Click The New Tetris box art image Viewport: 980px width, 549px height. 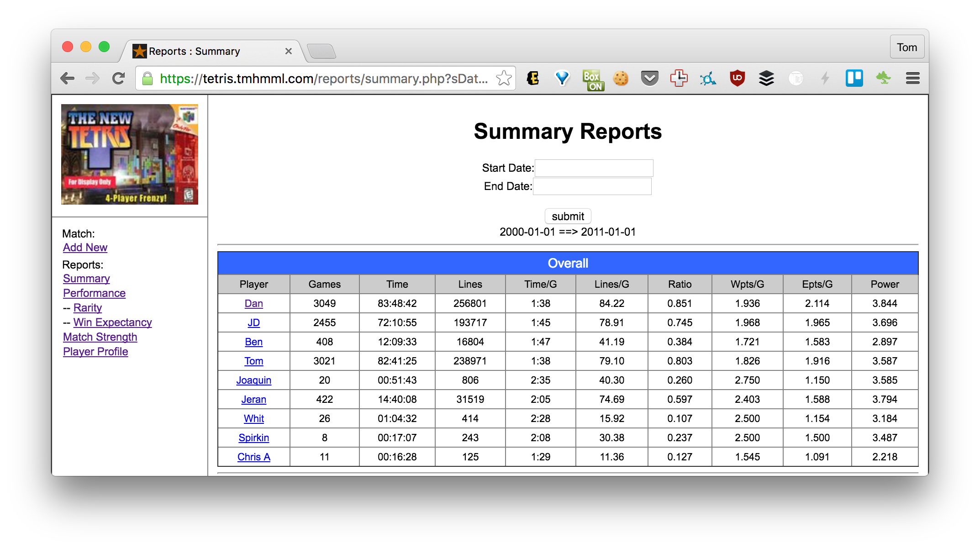[x=130, y=154]
